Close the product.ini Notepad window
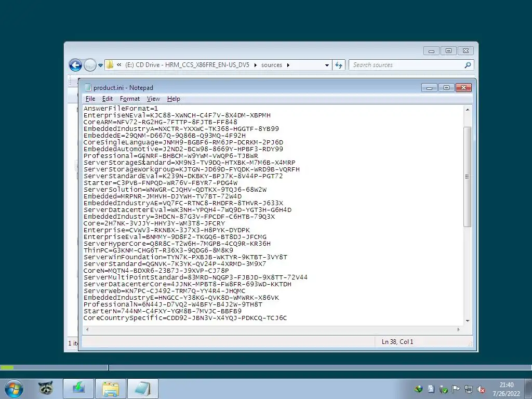 click(463, 88)
